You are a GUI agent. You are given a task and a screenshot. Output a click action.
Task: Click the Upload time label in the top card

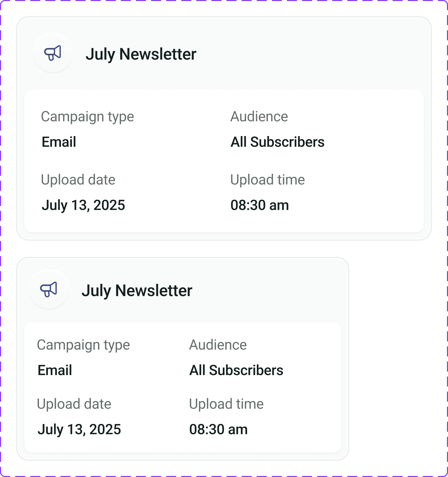pos(268,180)
